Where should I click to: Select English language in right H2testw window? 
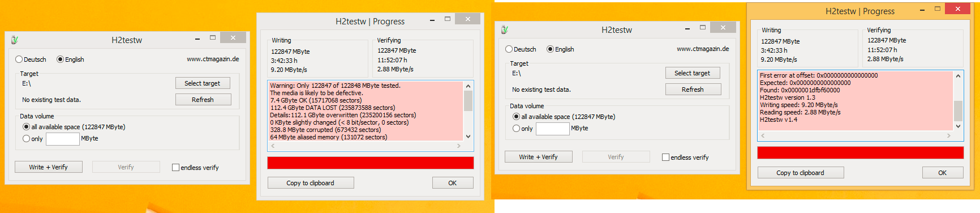tap(560, 49)
